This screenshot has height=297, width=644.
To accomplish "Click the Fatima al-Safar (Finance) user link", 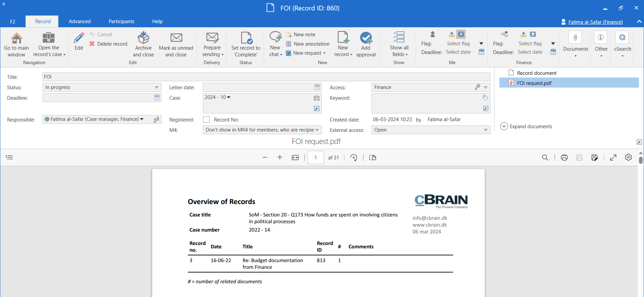I will [x=595, y=22].
